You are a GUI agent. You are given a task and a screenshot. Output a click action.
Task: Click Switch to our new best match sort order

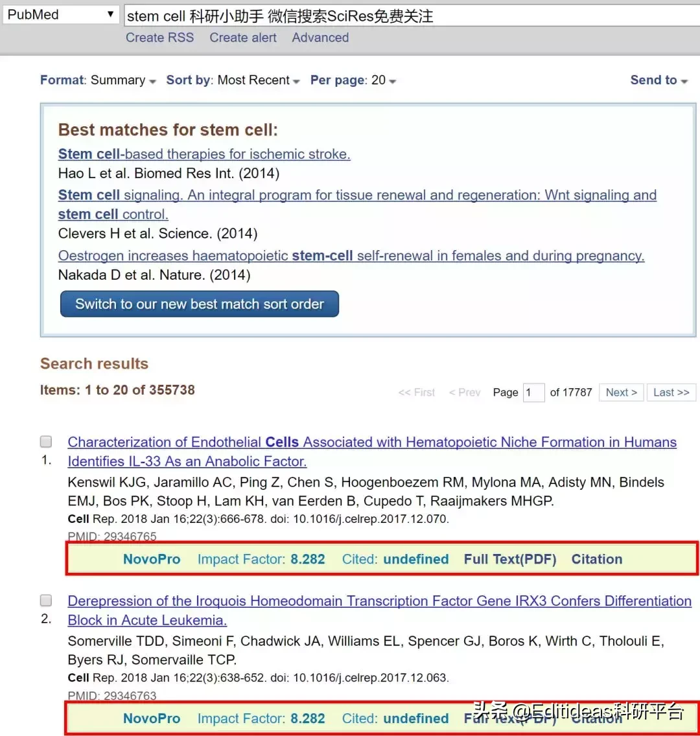pos(200,304)
